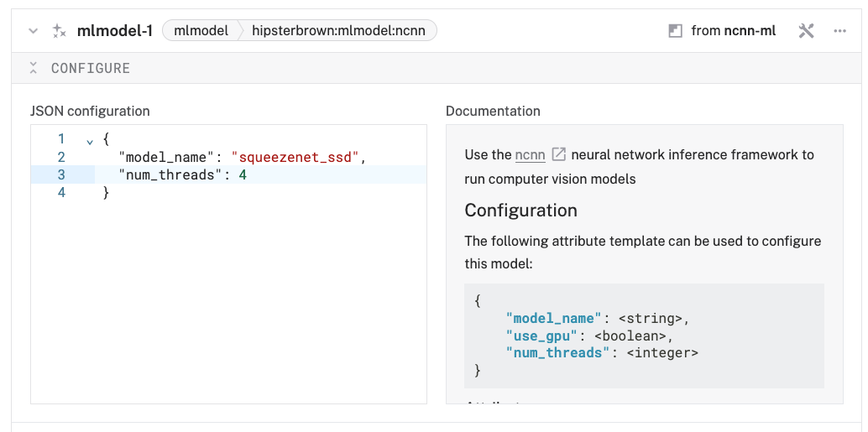868x432 pixels.
Task: Open the test tools wrench icon
Action: point(806,31)
